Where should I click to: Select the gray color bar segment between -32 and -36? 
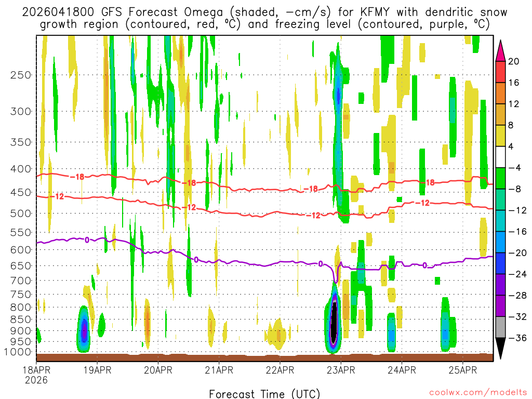click(x=501, y=327)
